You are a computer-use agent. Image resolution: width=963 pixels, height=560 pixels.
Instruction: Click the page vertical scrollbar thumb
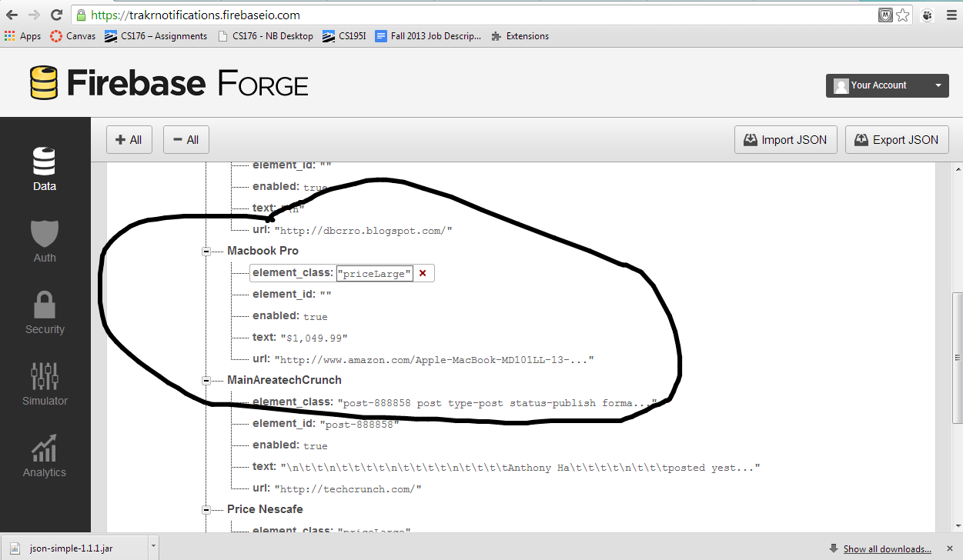tap(957, 357)
